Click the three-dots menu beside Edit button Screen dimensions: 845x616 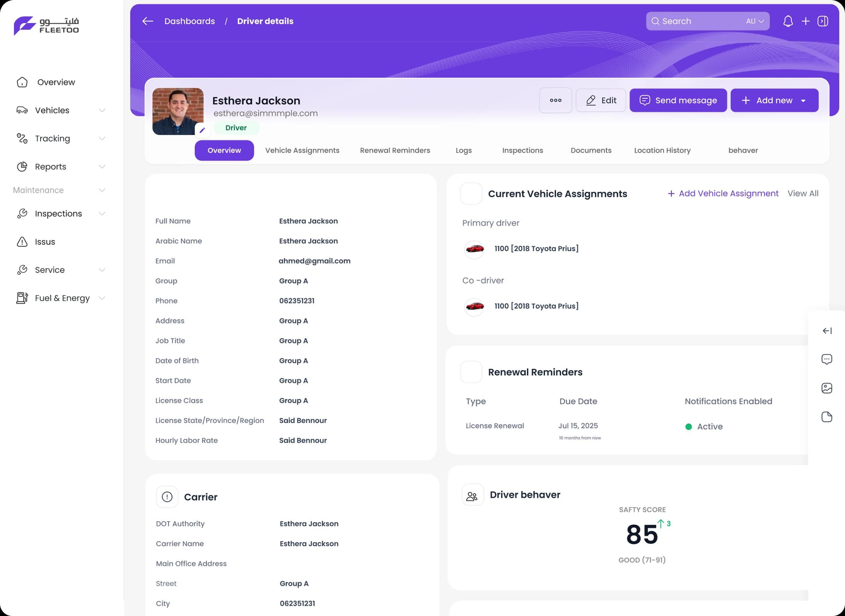(x=555, y=100)
